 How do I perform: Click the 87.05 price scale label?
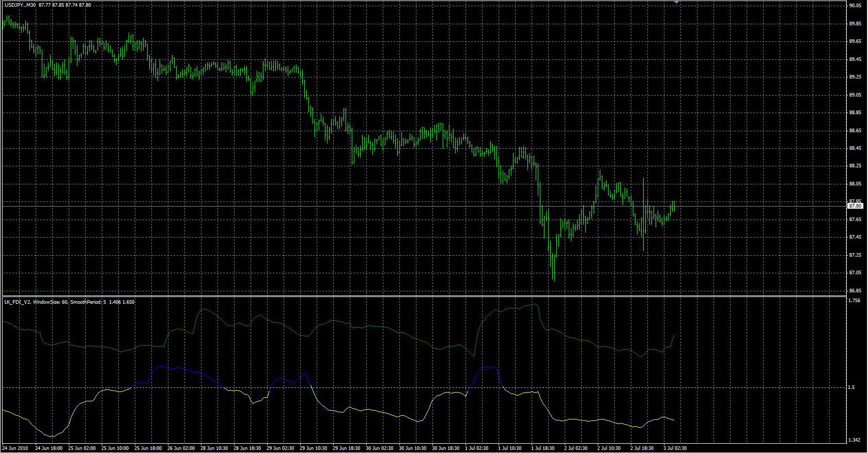coord(856,273)
